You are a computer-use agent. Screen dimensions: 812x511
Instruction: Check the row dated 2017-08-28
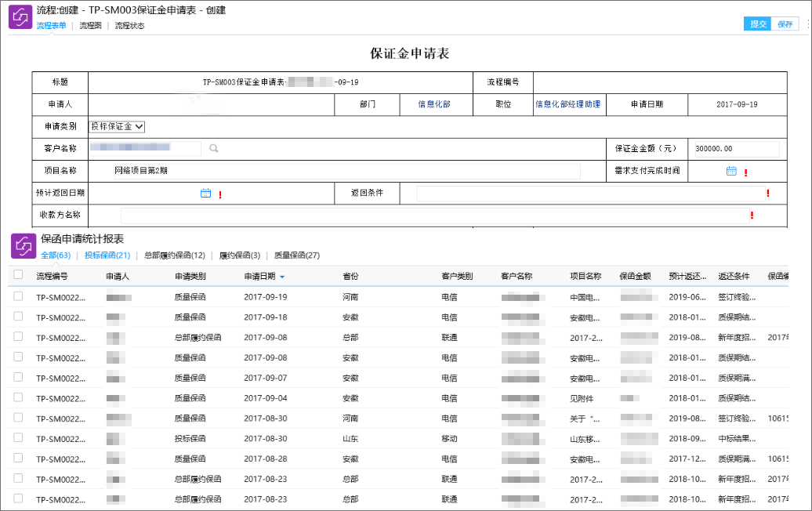pos(18,458)
